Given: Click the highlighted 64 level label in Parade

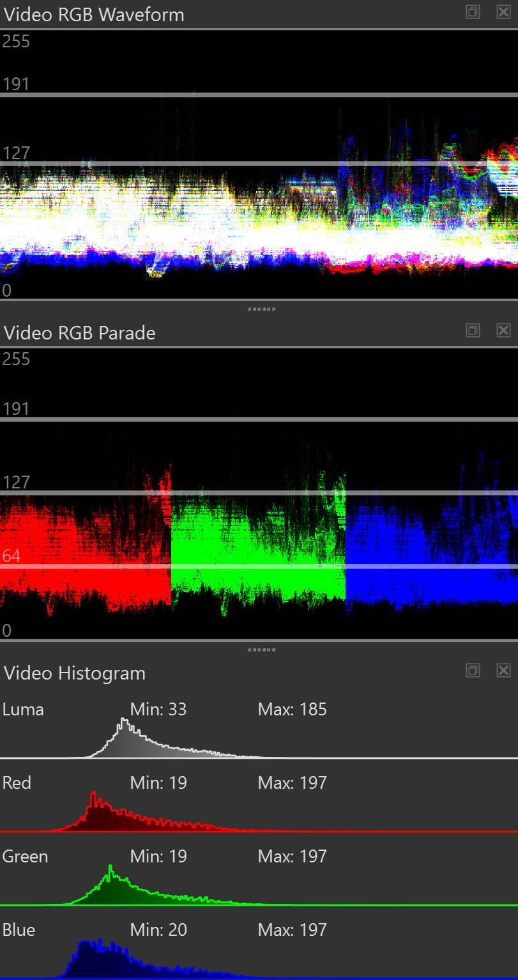Looking at the screenshot, I should pyautogui.click(x=11, y=556).
